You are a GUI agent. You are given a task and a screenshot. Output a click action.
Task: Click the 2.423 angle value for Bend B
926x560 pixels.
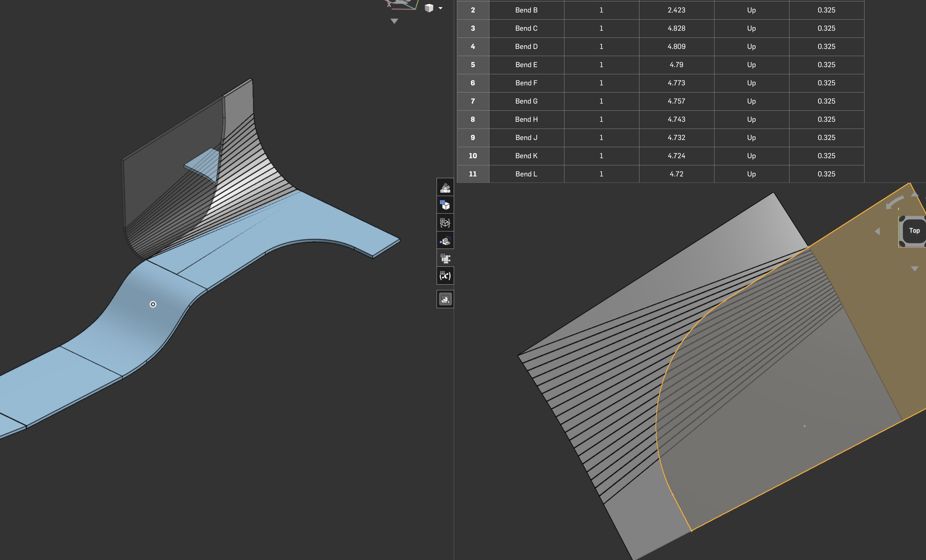tap(677, 10)
